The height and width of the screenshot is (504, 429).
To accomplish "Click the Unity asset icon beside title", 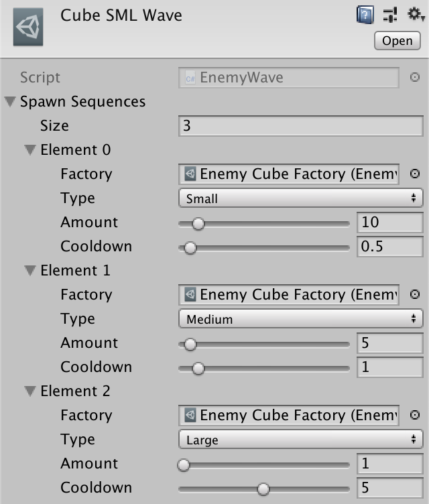I will pos(28,27).
